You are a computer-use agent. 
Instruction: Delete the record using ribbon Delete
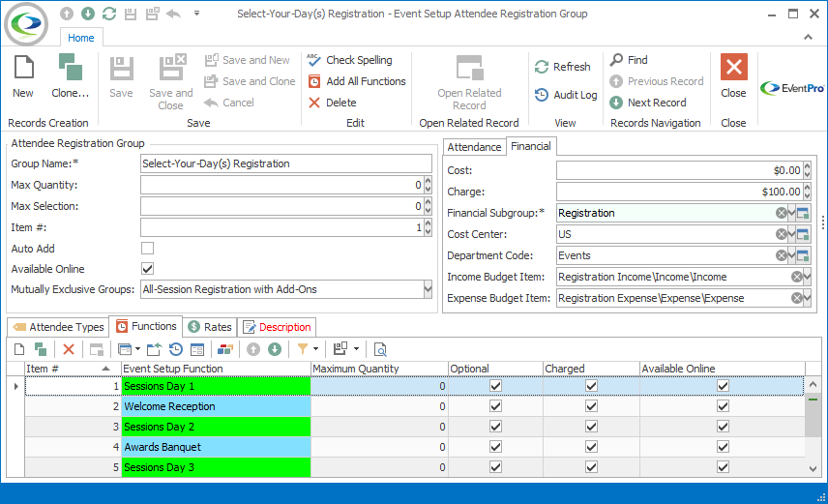tap(332, 103)
